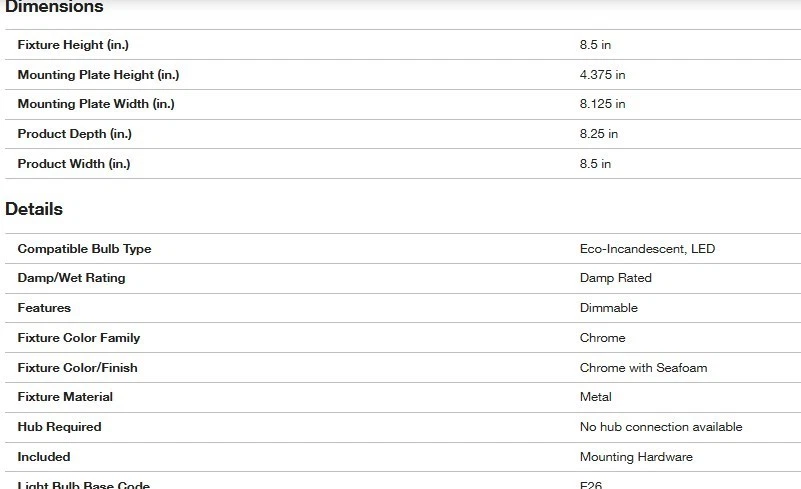Select the Fixture Color Family label
801x489 pixels.
coord(79,338)
